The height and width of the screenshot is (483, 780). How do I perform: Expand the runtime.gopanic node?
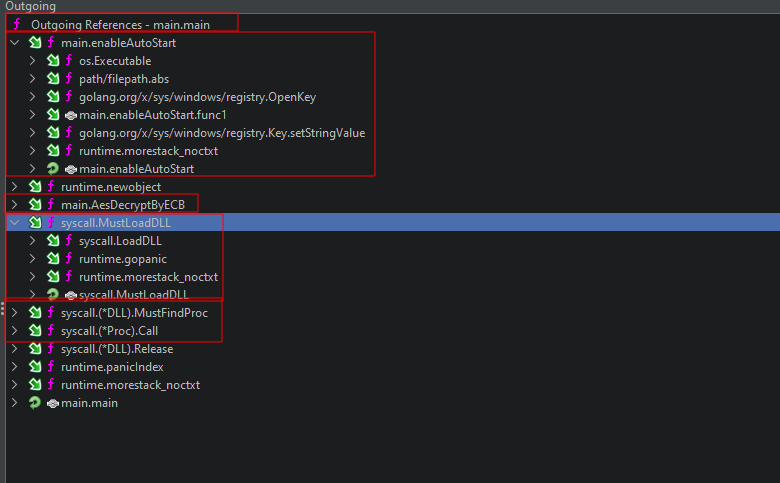[x=32, y=259]
